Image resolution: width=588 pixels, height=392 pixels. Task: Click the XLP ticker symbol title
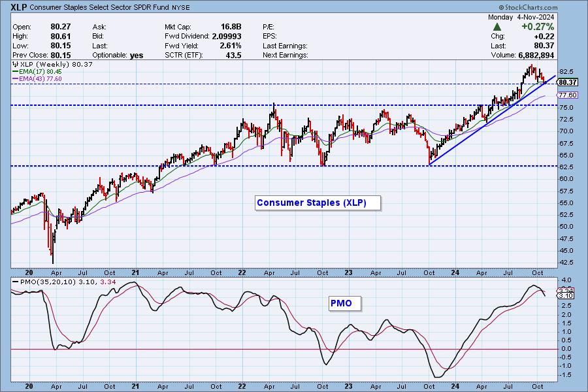coord(19,7)
